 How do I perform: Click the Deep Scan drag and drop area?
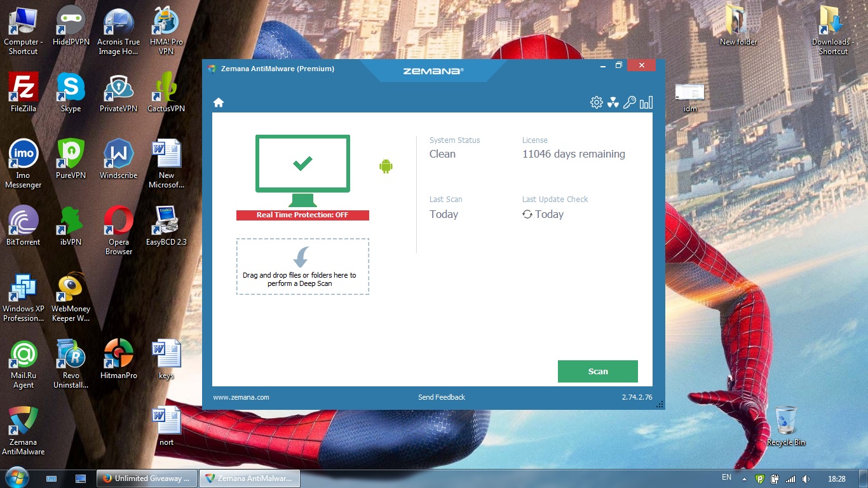click(x=302, y=266)
